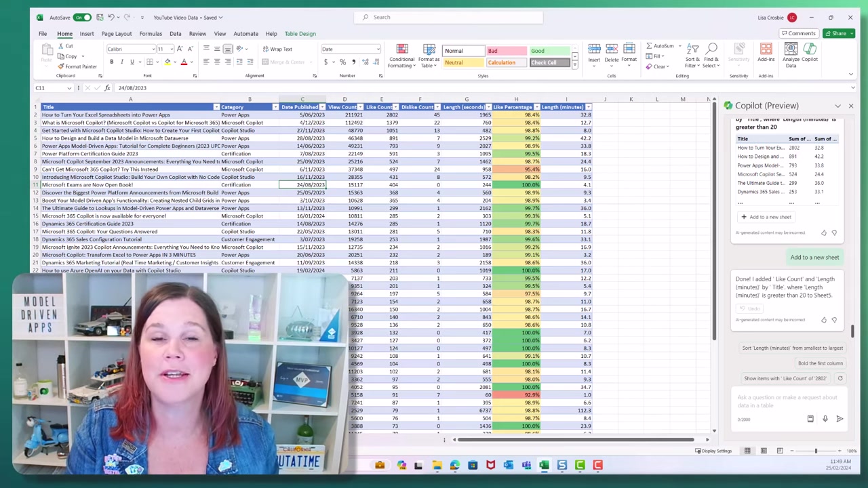
Task: Open the Formulas ribbon tab
Action: point(151,33)
